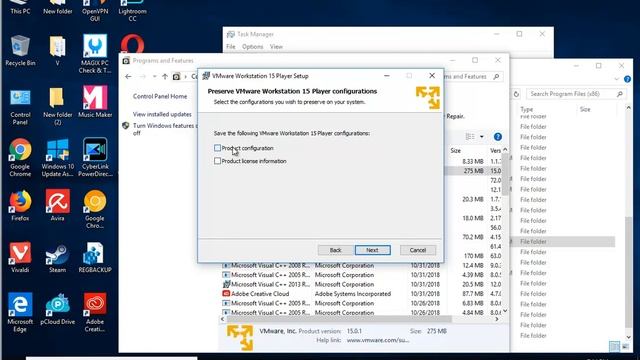This screenshot has height=360, width=640.
Task: Launch Adobe Creative Cloud desktop shortcut
Action: pos(95,312)
